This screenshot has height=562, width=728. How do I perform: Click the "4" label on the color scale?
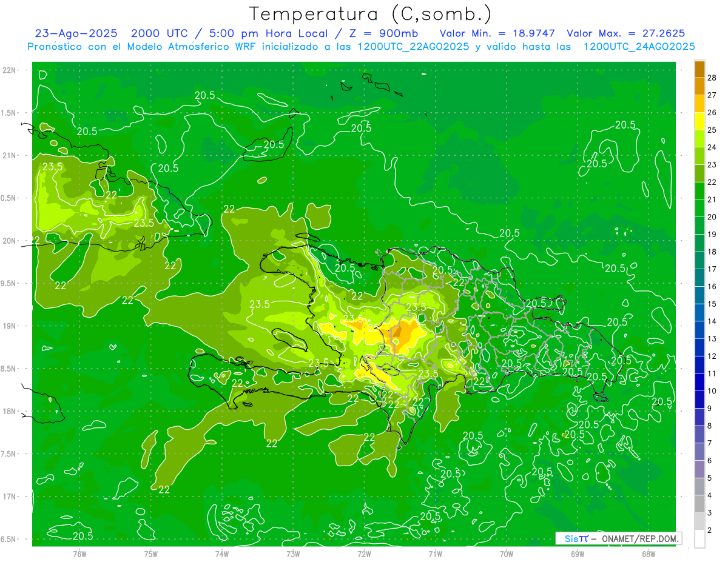coord(710,496)
